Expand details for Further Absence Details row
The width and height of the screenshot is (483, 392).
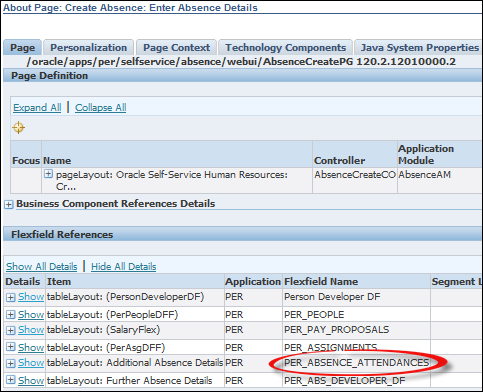10,380
